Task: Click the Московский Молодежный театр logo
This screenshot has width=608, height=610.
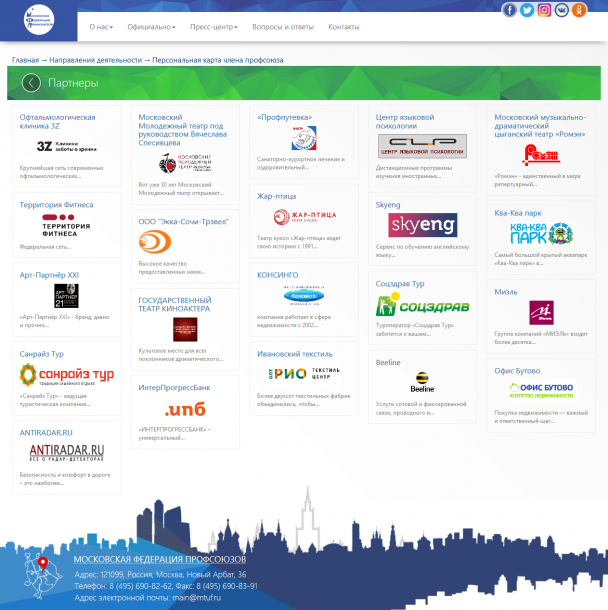Action: click(185, 163)
